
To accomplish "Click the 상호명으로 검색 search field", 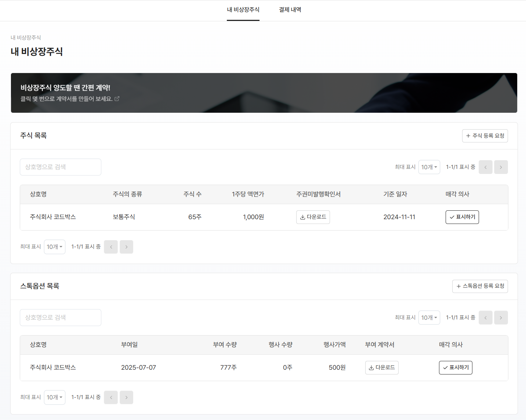I will pyautogui.click(x=60, y=167).
